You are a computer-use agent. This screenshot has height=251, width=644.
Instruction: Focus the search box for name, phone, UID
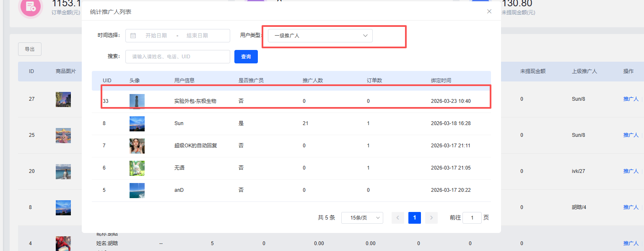(177, 57)
